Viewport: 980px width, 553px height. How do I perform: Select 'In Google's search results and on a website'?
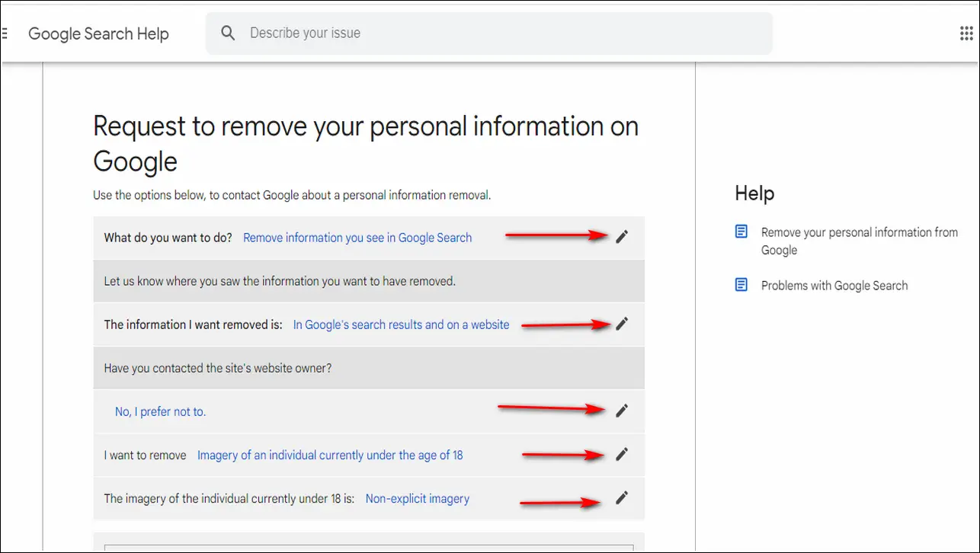pos(401,324)
